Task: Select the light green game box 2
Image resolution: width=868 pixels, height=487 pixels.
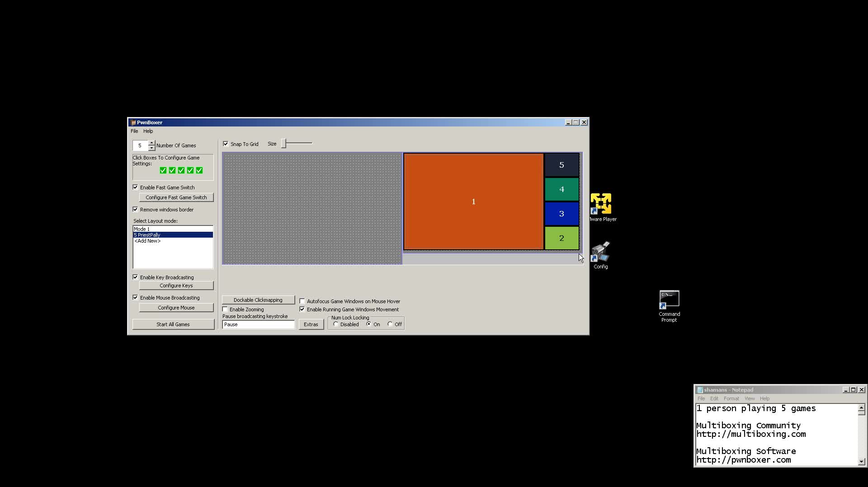Action: [x=561, y=238]
